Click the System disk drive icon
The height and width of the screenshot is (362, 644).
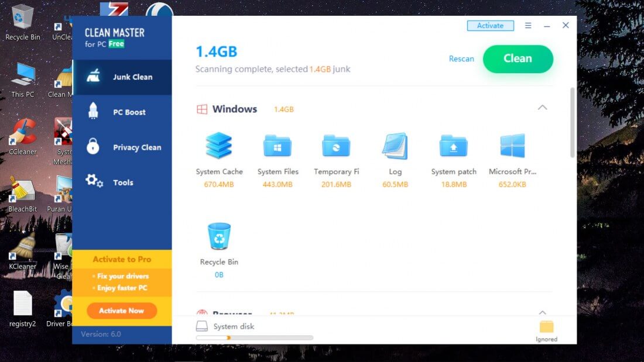(x=201, y=326)
